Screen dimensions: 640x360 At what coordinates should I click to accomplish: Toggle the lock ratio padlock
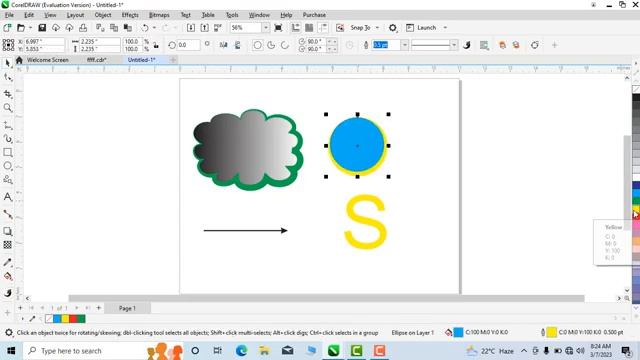click(156, 45)
